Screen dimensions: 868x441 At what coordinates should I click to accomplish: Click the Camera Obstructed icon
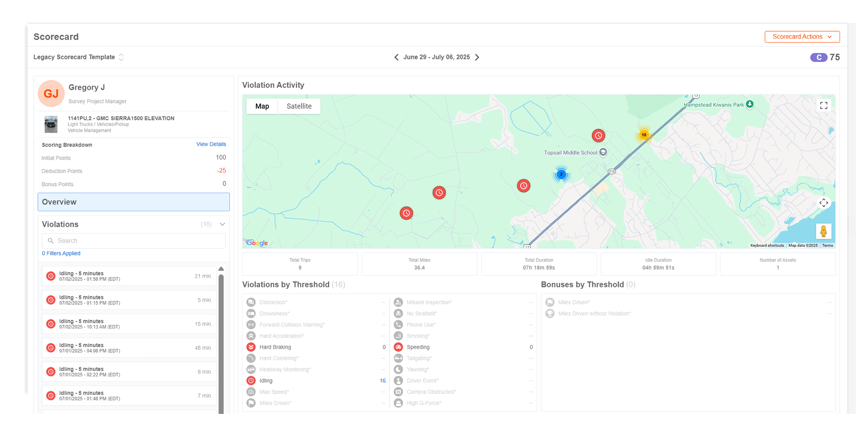tap(398, 392)
